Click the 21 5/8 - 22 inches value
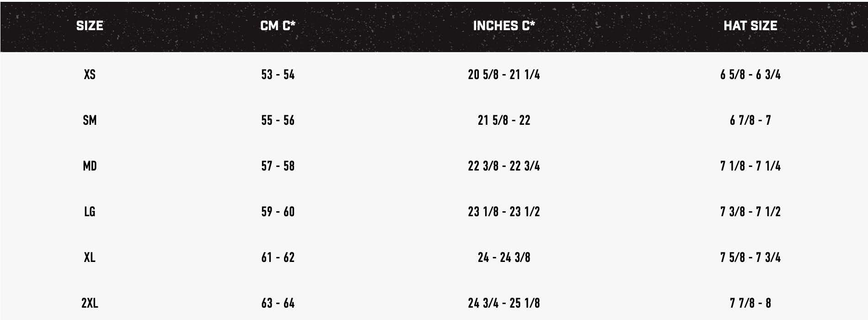868x320 pixels. coord(504,120)
